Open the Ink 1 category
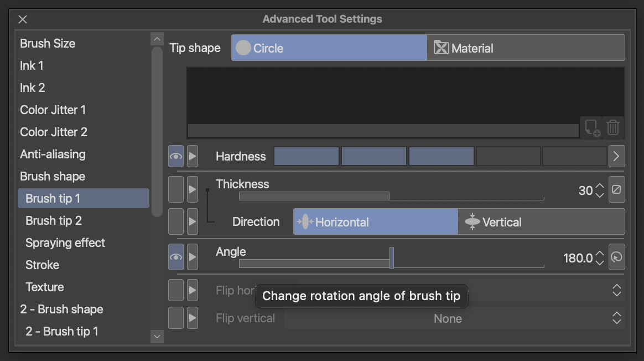 pos(84,65)
